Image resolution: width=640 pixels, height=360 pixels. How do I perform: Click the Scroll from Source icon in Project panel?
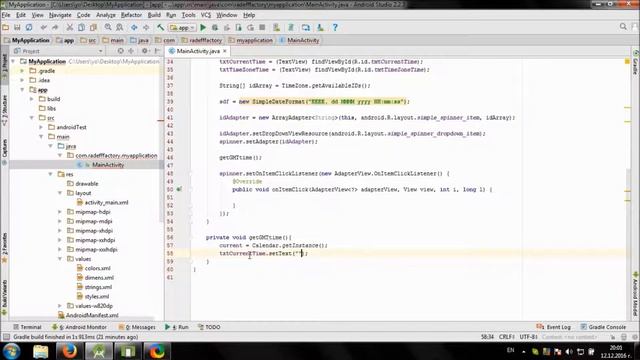tap(120, 51)
